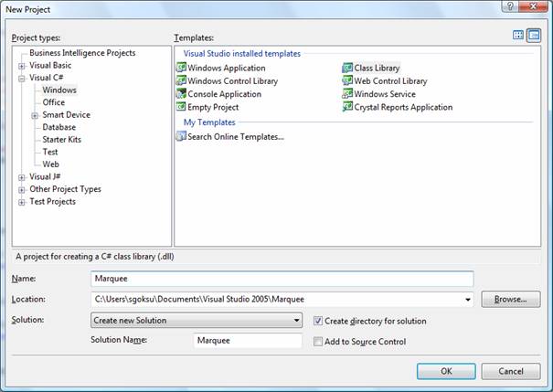This screenshot has width=553, height=392.
Task: Uncheck Create directory for solution
Action: click(x=317, y=321)
